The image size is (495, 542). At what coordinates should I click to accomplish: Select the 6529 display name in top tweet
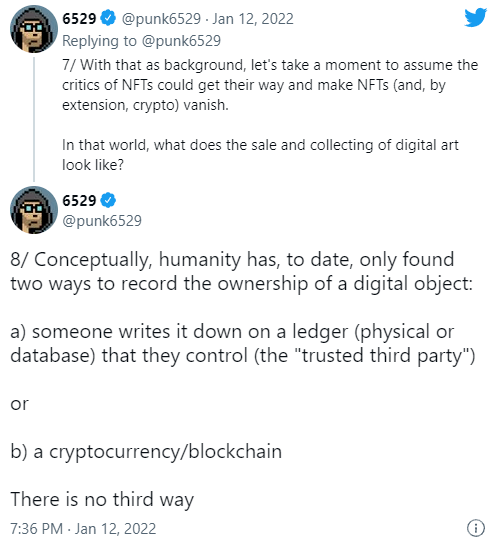(x=79, y=18)
